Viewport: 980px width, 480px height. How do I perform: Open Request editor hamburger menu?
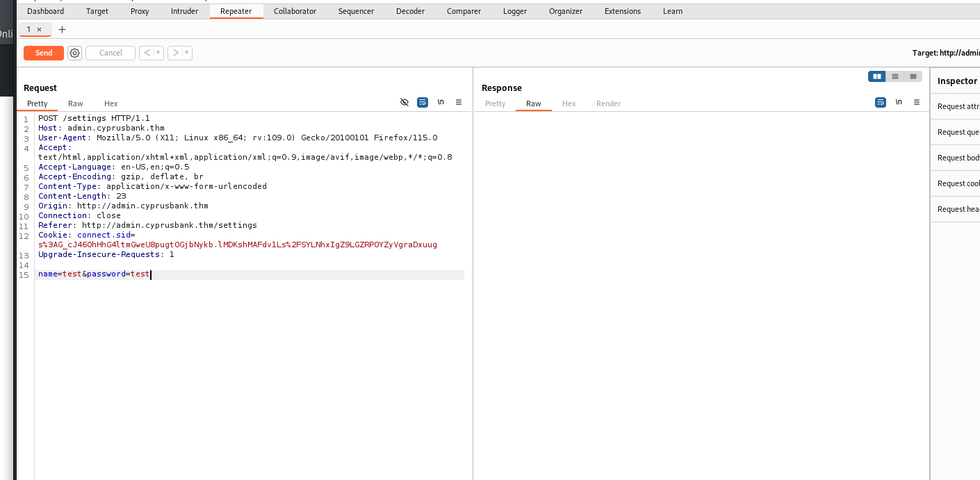pos(459,102)
